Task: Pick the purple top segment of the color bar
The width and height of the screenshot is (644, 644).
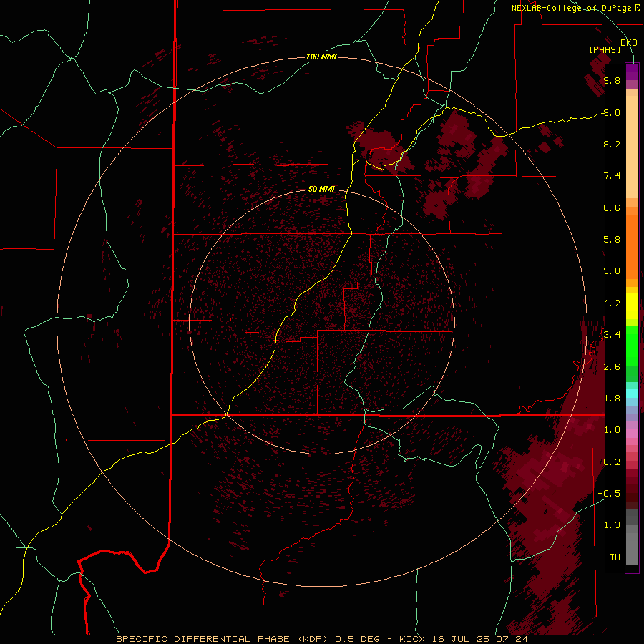Action: click(x=632, y=72)
